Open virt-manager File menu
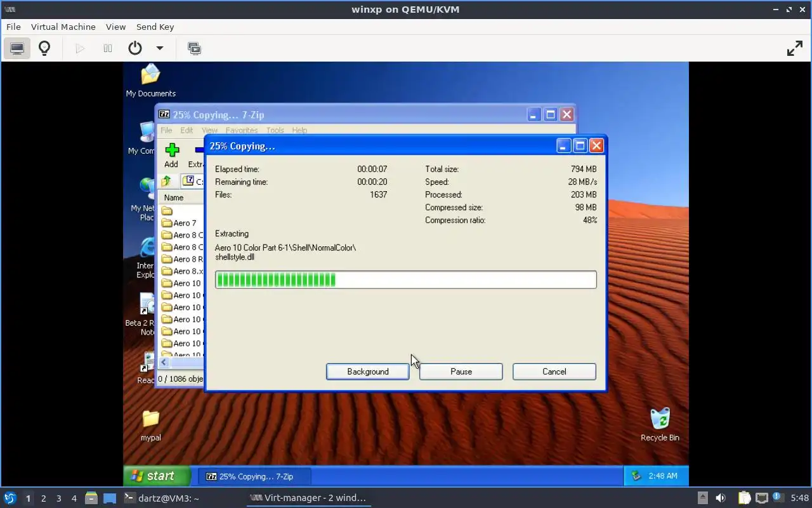 coord(13,27)
